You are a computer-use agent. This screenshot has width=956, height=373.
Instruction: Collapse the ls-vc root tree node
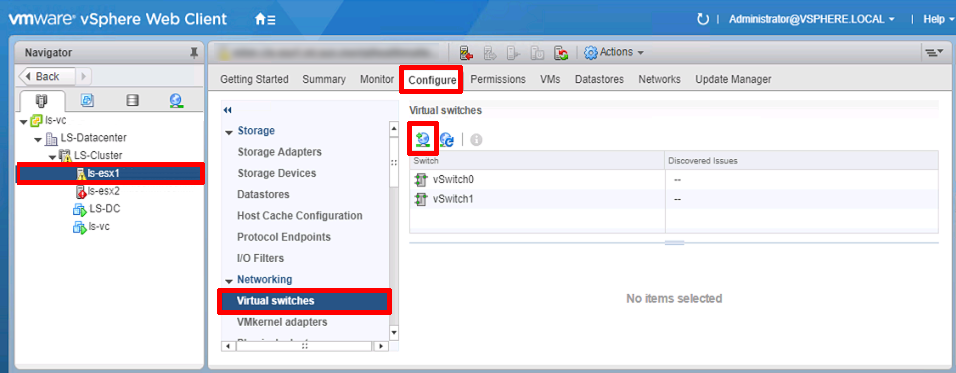point(23,121)
